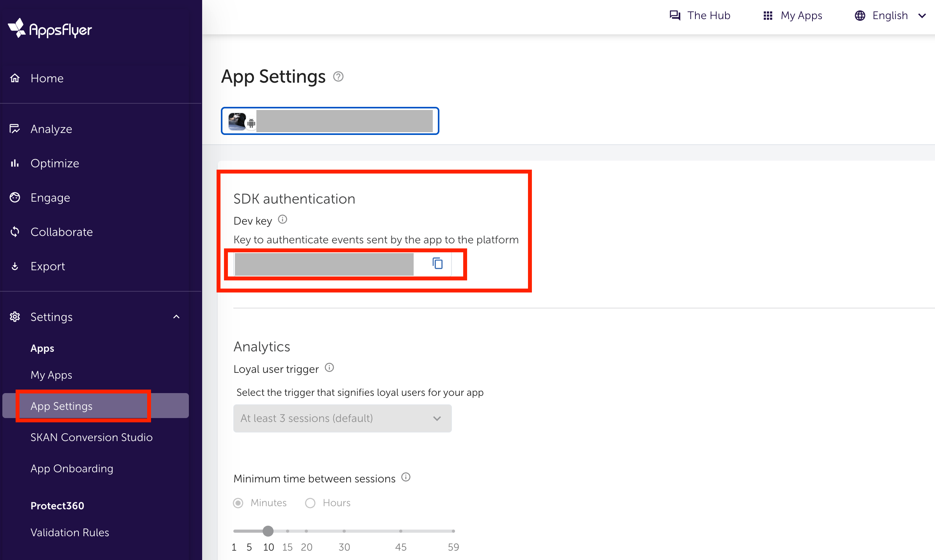The width and height of the screenshot is (935, 560).
Task: Open the English language dropdown
Action: click(x=890, y=16)
